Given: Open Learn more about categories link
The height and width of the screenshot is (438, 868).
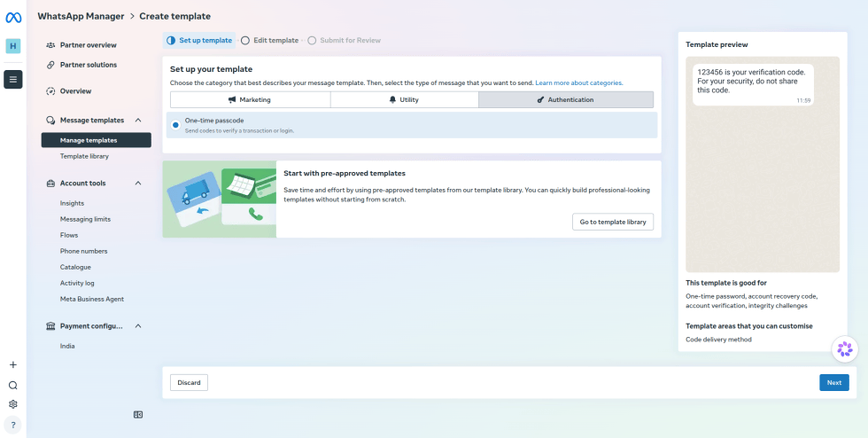Looking at the screenshot, I should pyautogui.click(x=579, y=82).
